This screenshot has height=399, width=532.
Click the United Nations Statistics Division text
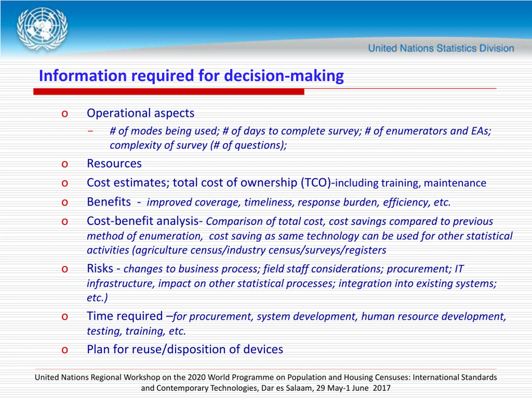[441, 48]
